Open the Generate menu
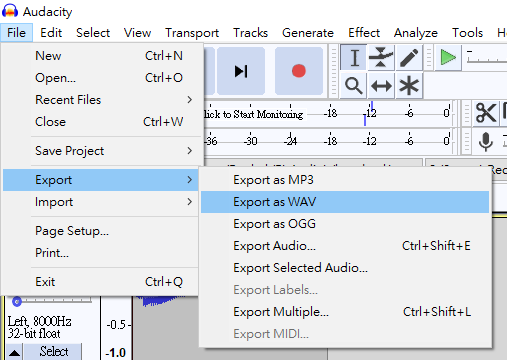This screenshot has height=360, width=507. click(308, 33)
